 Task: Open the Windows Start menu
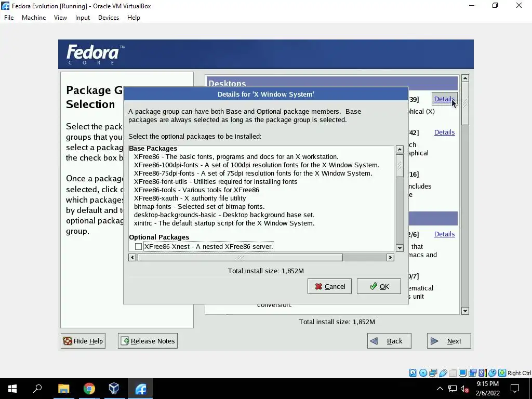(x=12, y=389)
